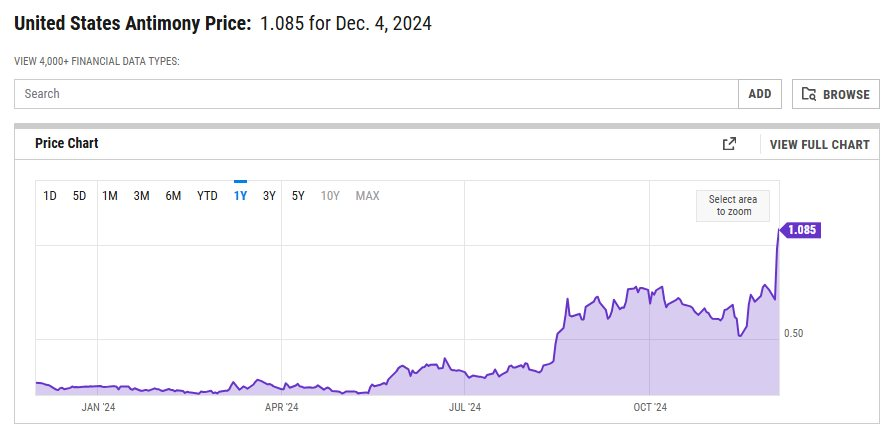Switch chart to 1M range
The width and height of the screenshot is (883, 429).
point(110,196)
